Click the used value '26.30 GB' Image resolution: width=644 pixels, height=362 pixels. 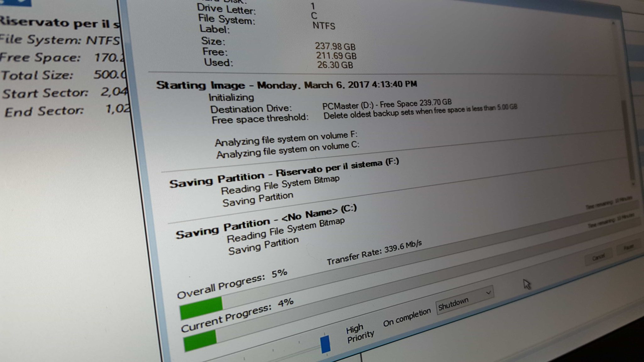pyautogui.click(x=335, y=65)
